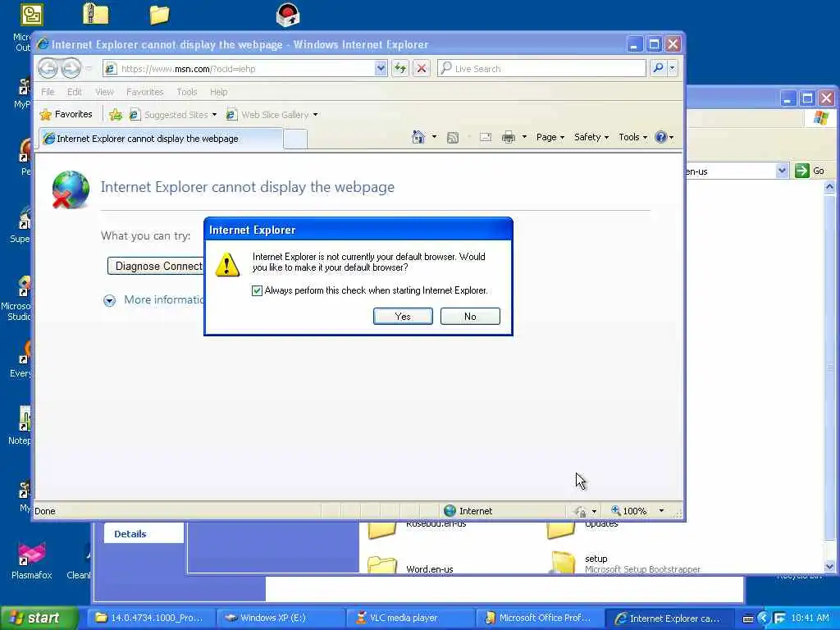
Task: Expand the zoom level dropdown arrow
Action: point(662,511)
